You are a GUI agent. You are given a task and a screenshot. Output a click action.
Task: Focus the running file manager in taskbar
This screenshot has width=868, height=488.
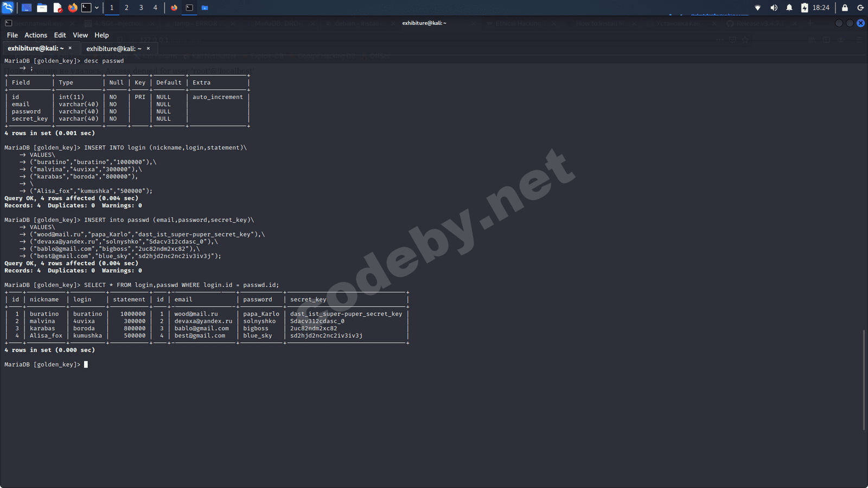pyautogui.click(x=205, y=8)
